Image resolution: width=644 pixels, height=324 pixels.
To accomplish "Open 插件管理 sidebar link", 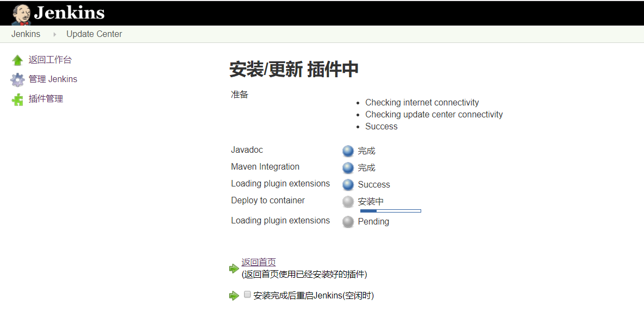I will (x=46, y=99).
